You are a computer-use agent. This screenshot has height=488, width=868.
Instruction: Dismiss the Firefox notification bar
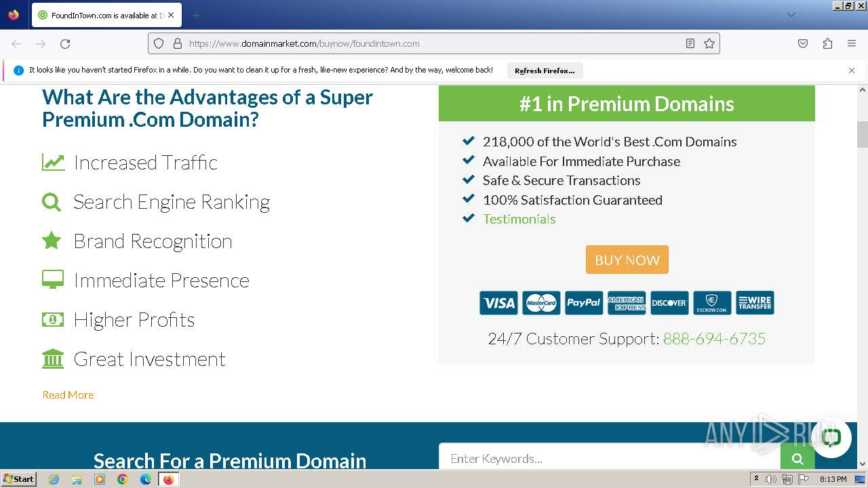[852, 70]
